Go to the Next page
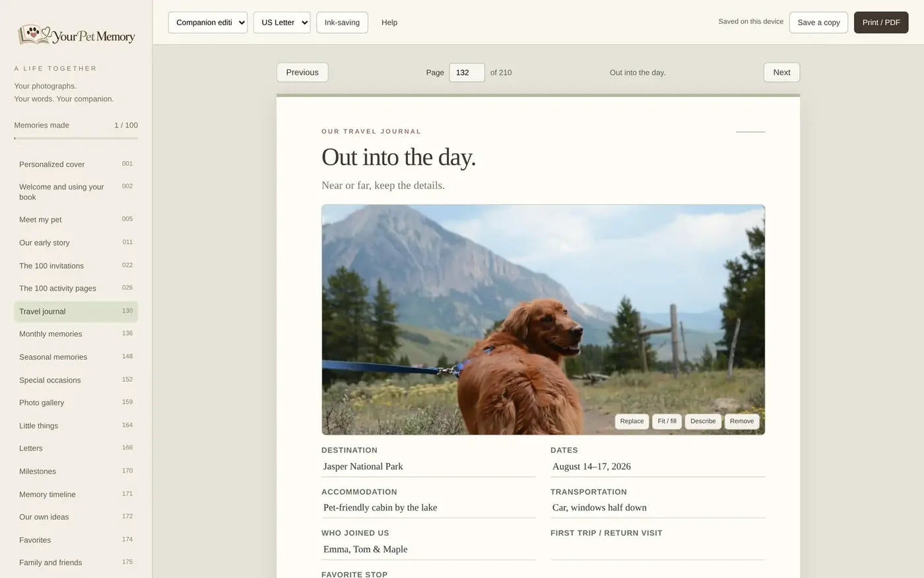 (781, 73)
